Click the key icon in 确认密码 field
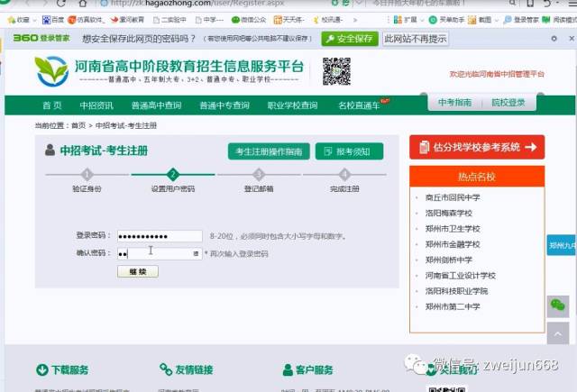Viewport: 577px width, 392px height. [x=196, y=254]
